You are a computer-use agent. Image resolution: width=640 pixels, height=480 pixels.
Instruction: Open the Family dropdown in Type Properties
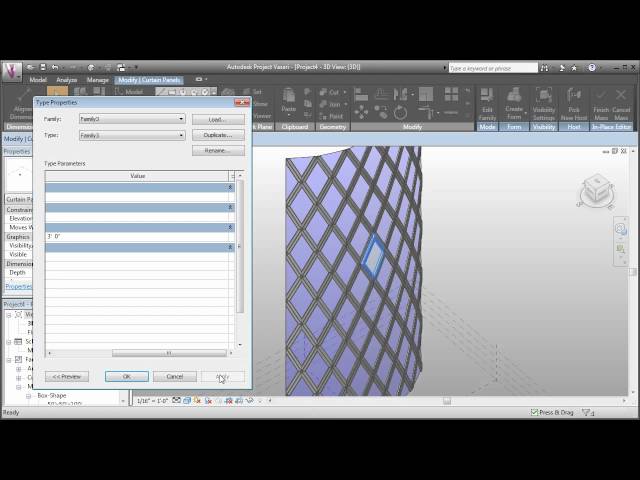[132, 119]
